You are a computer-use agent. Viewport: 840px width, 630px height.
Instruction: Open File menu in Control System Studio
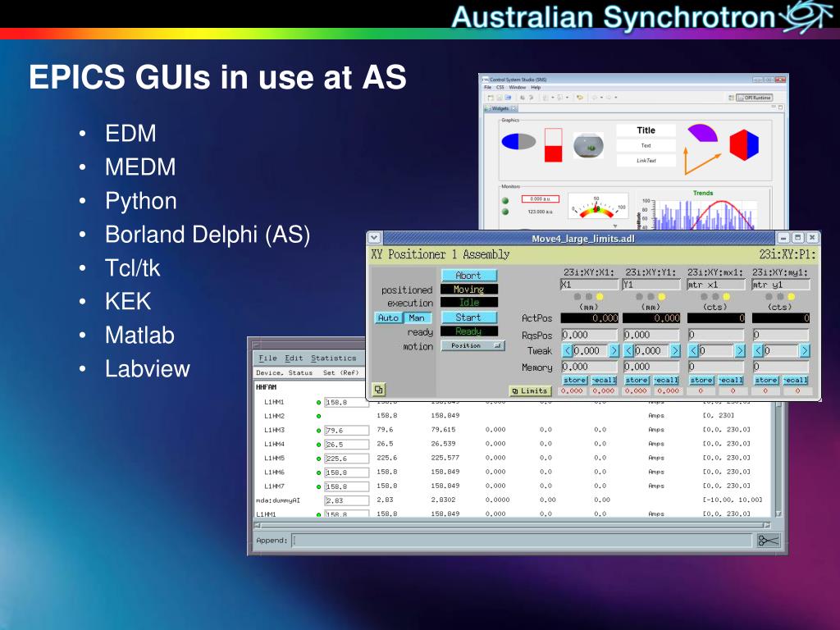pos(487,87)
